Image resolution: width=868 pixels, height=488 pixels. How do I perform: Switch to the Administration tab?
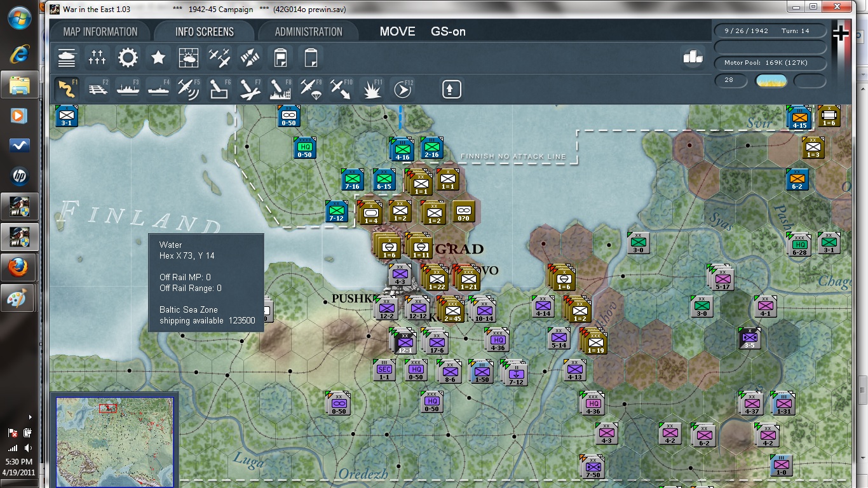click(308, 32)
